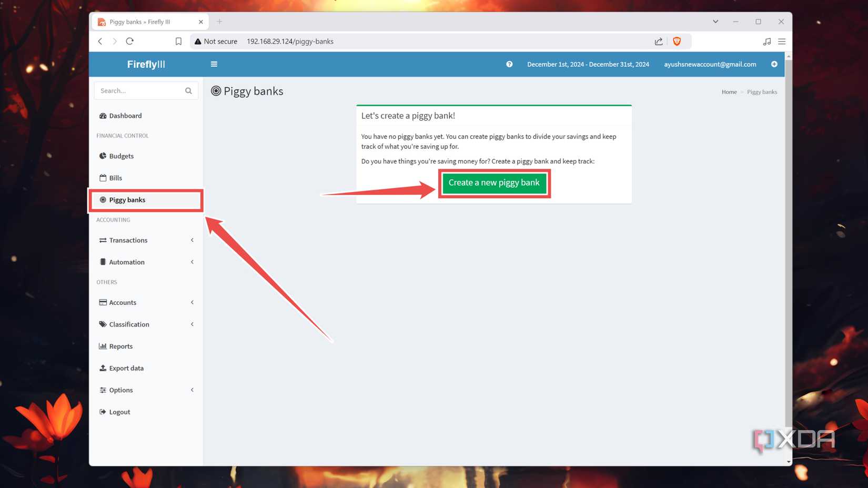Click the Reports bar chart icon
The image size is (868, 488).
(103, 346)
